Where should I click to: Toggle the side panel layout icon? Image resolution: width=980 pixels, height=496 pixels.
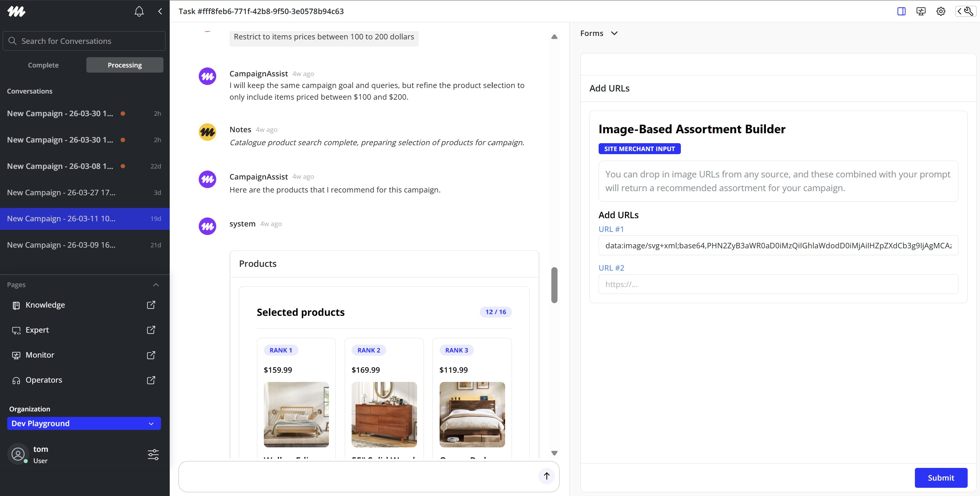pos(901,11)
